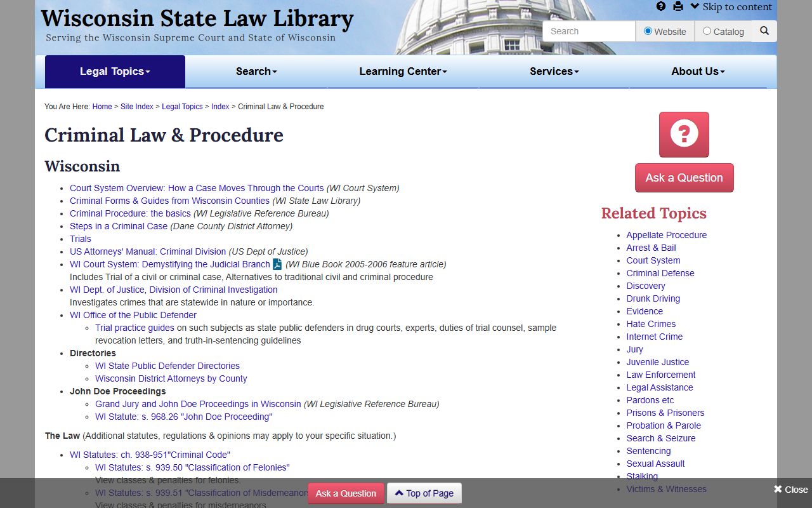Screen dimensions: 812x508
Task: Open Hate Crimes related topic
Action: [x=652, y=324]
